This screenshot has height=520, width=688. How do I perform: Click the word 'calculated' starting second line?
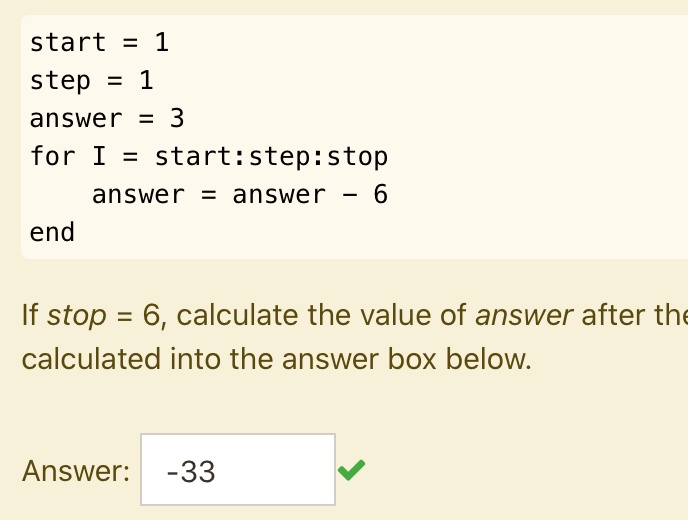tap(92, 359)
